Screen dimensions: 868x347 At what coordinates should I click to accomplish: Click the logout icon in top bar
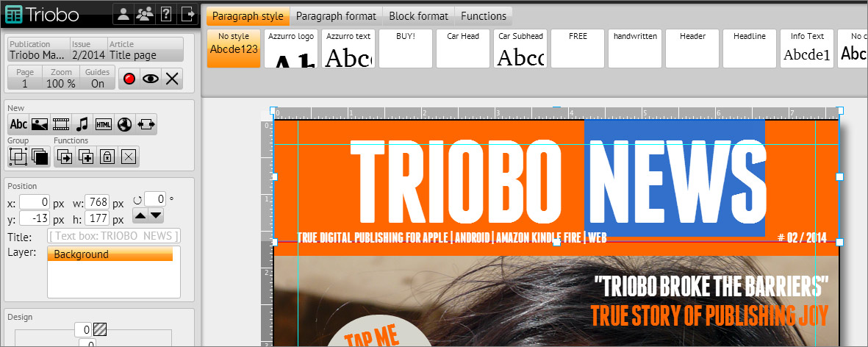187,13
